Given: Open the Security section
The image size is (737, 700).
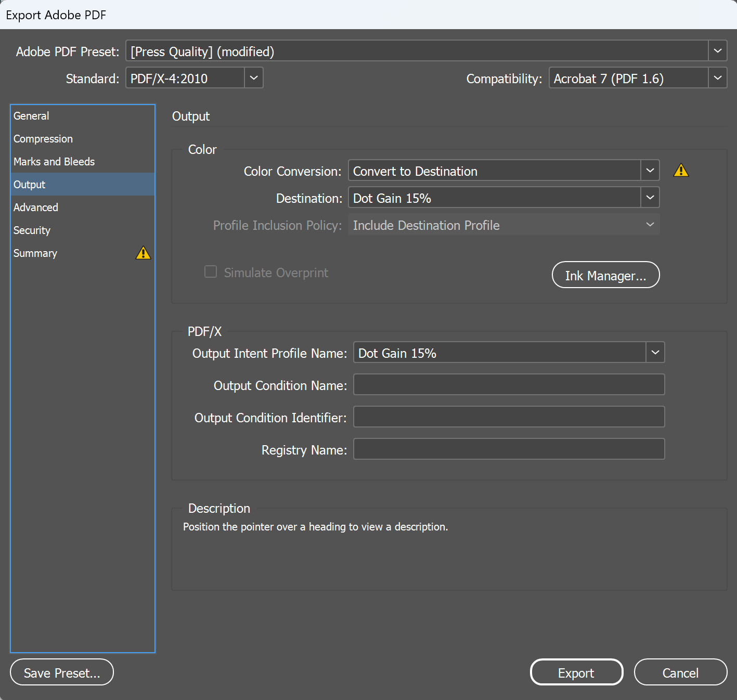Looking at the screenshot, I should tap(32, 230).
